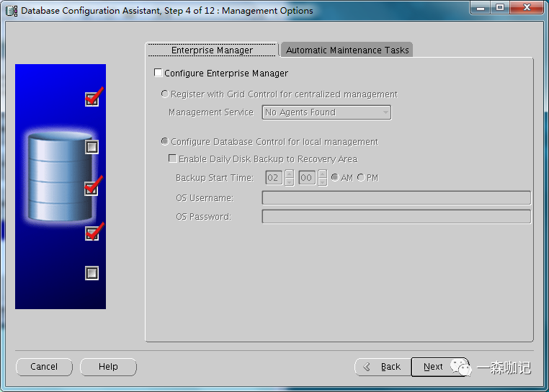Choose the PM radio button

(361, 177)
